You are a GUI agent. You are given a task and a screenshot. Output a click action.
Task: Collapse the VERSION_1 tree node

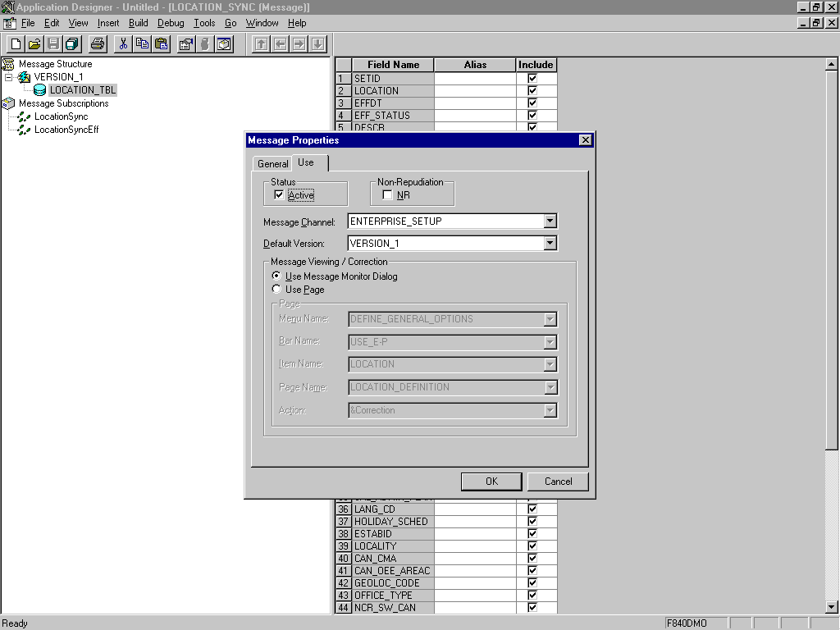(7, 78)
